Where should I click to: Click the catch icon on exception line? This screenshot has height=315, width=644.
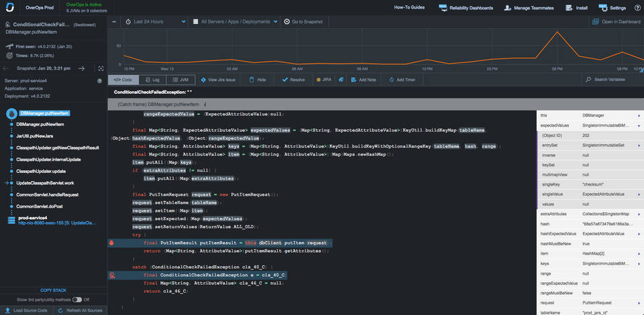(112, 275)
